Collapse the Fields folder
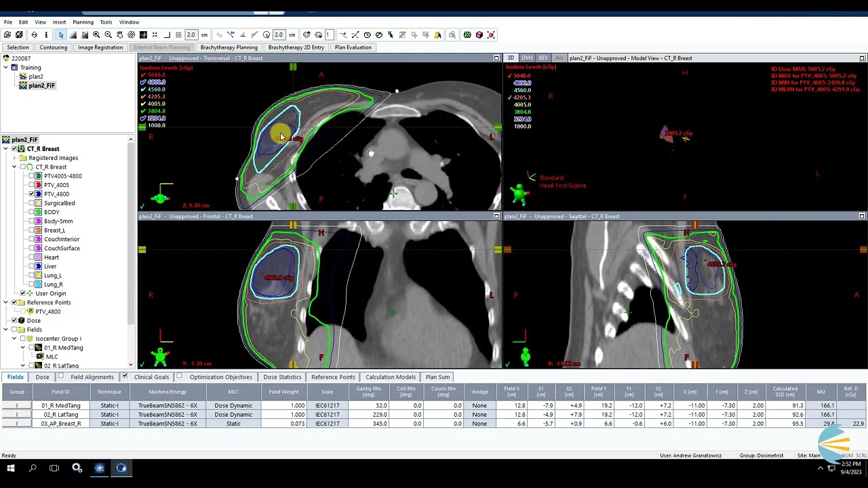The height and width of the screenshot is (488, 868). point(5,329)
